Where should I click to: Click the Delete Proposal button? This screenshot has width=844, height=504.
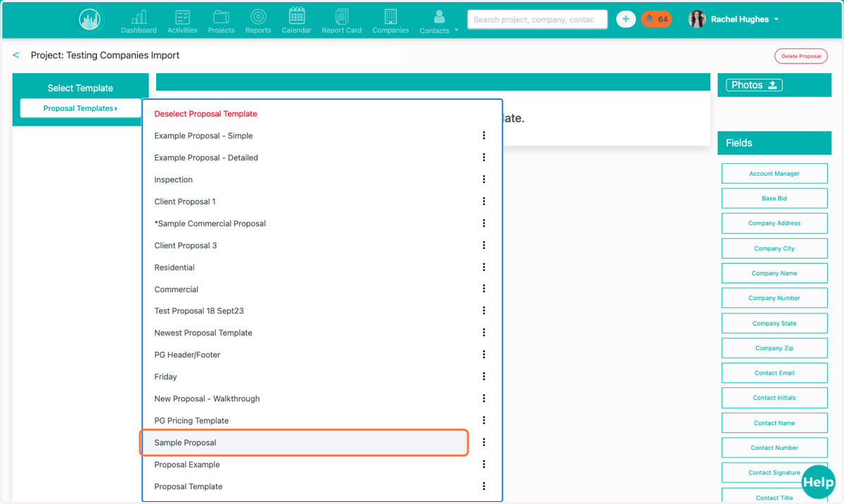[801, 56]
